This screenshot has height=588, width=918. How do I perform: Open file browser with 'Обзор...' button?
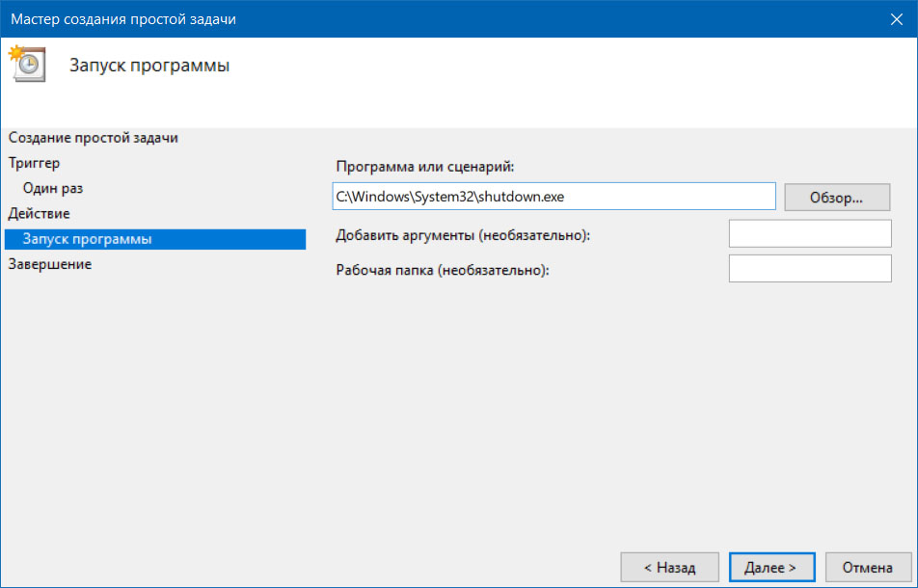837,198
